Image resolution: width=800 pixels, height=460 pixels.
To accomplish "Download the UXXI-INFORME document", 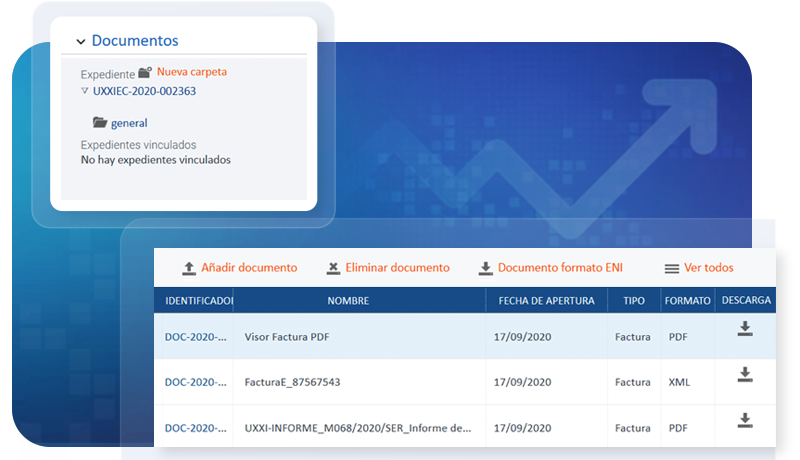I will (744, 420).
